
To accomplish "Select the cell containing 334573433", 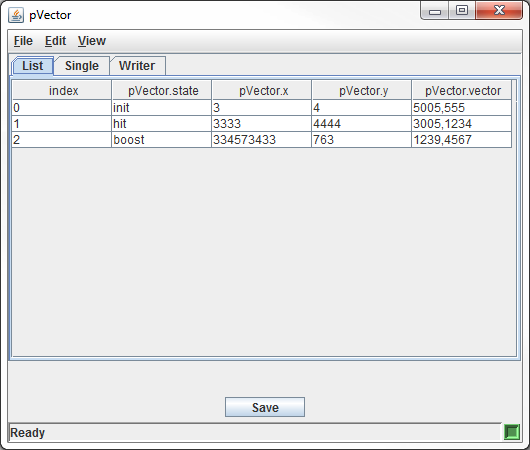I will pyautogui.click(x=262, y=140).
